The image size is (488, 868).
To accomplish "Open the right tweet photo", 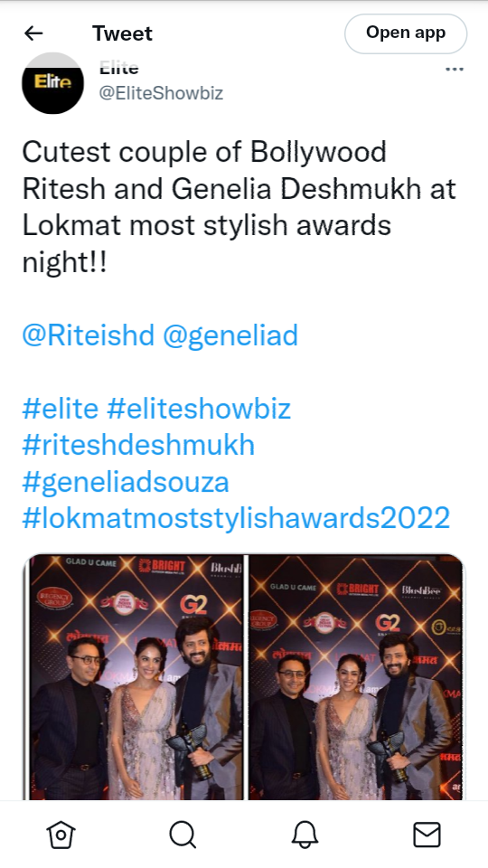I will [355, 677].
